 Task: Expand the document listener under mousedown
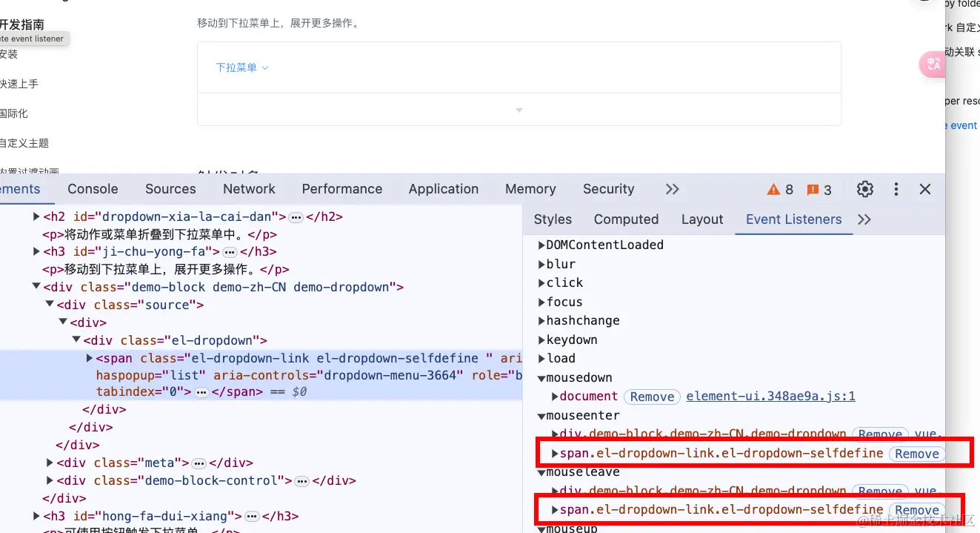coord(555,397)
